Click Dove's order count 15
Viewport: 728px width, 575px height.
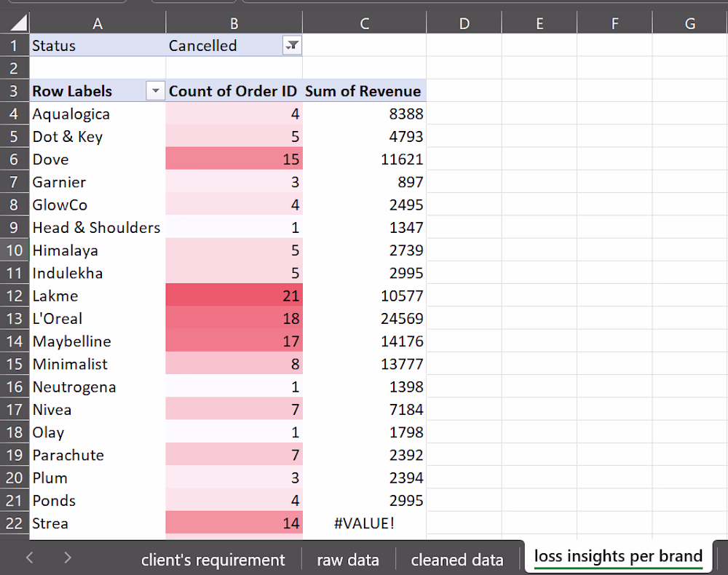[234, 159]
